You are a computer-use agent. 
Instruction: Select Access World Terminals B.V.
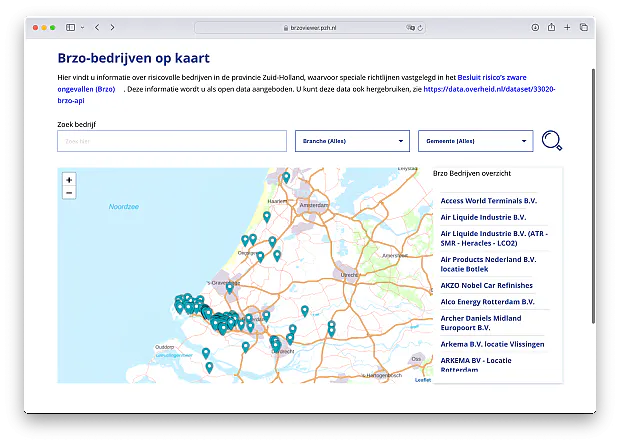(488, 201)
